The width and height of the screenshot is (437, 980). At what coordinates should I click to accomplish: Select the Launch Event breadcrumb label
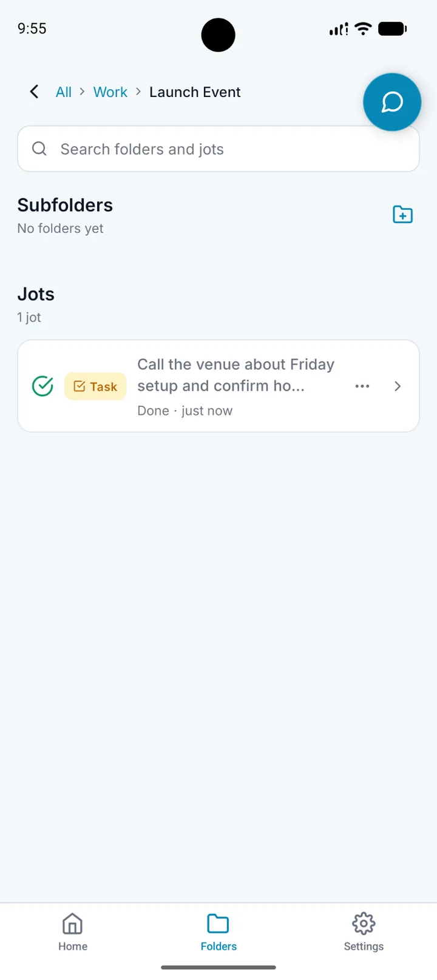(195, 92)
